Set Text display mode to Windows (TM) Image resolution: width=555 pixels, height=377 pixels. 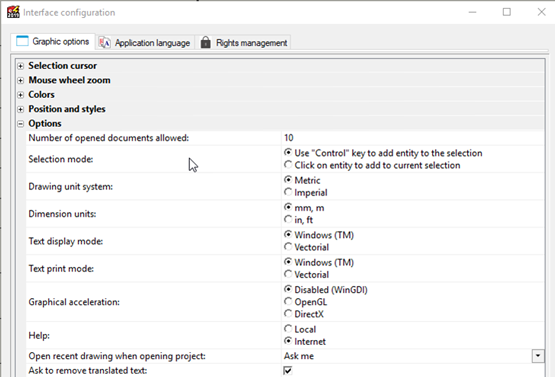point(288,234)
